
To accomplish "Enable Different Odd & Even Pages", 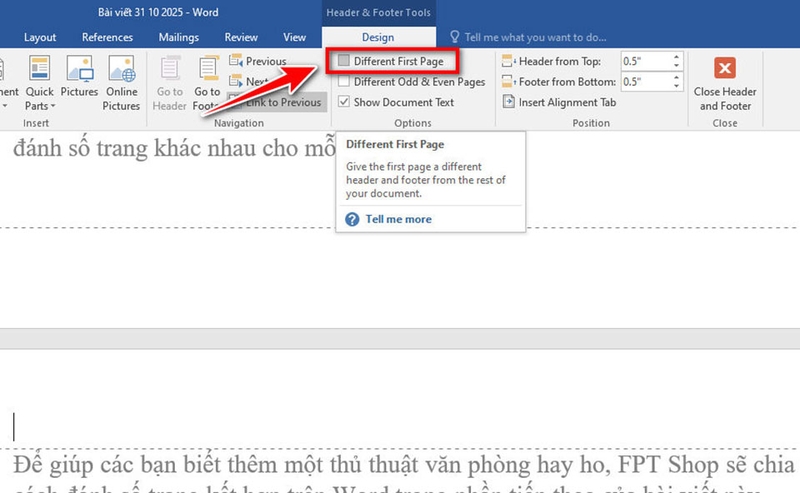I will (344, 81).
